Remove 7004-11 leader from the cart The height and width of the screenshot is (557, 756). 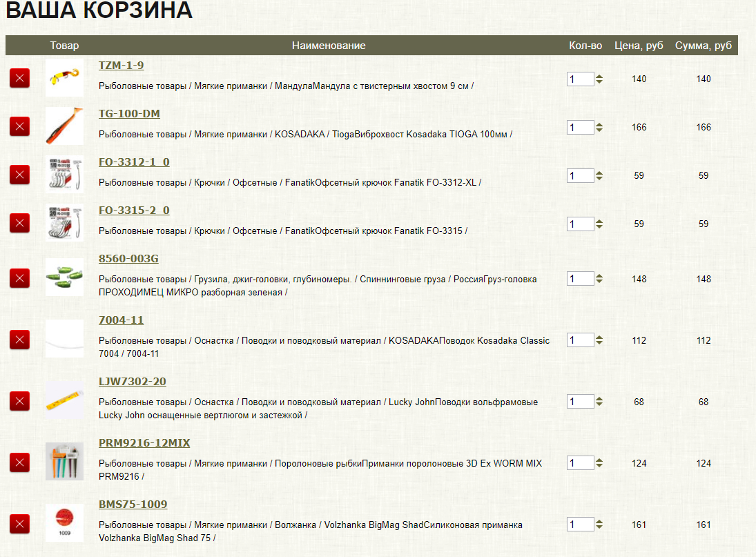pos(20,340)
